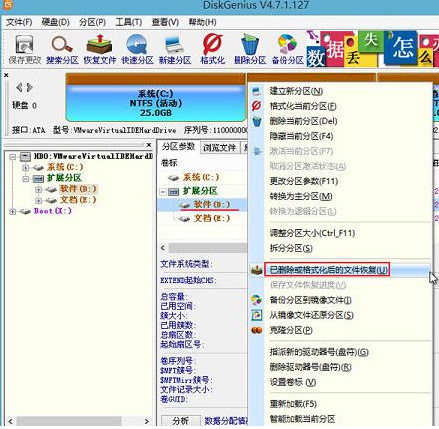Choose 指派新的驱动器号(盘符)(G) entry
The width and height of the screenshot is (439, 429).
tap(319, 352)
